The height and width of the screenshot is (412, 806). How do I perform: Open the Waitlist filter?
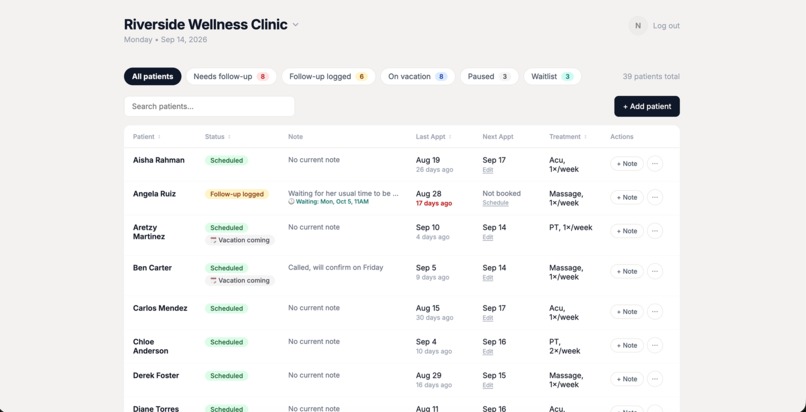pos(552,77)
